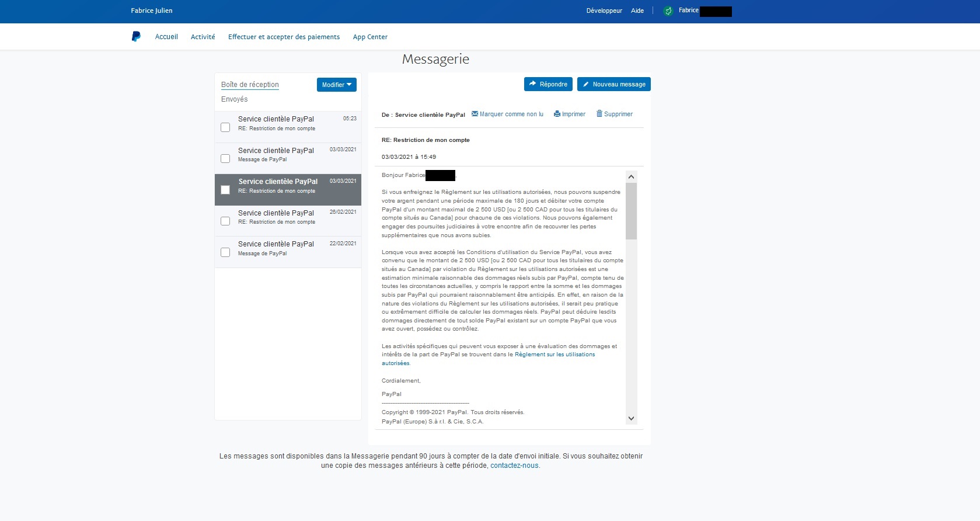The image size is (980, 521).
Task: Open the 05:23 Service clientèle PayPal message
Action: coord(288,127)
